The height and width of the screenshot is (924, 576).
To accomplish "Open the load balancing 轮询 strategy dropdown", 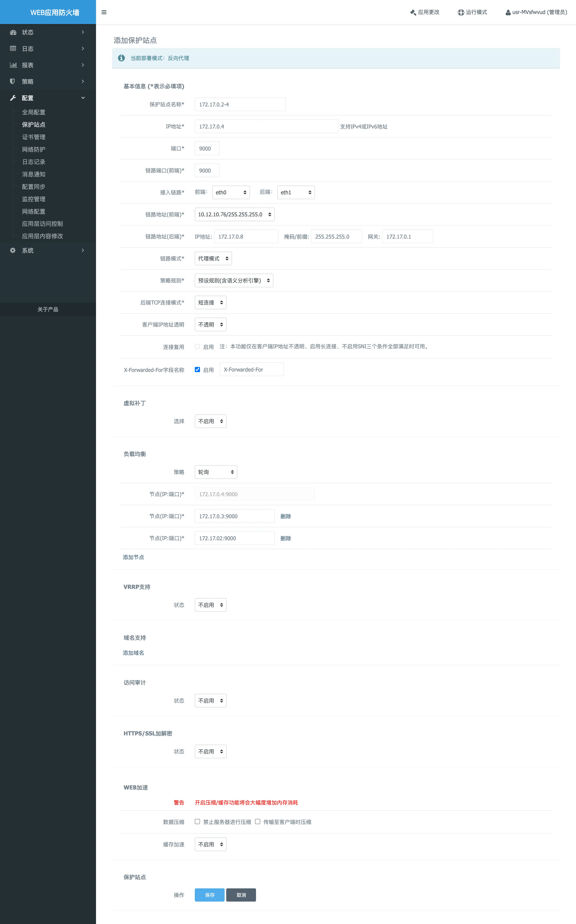I will coord(216,472).
